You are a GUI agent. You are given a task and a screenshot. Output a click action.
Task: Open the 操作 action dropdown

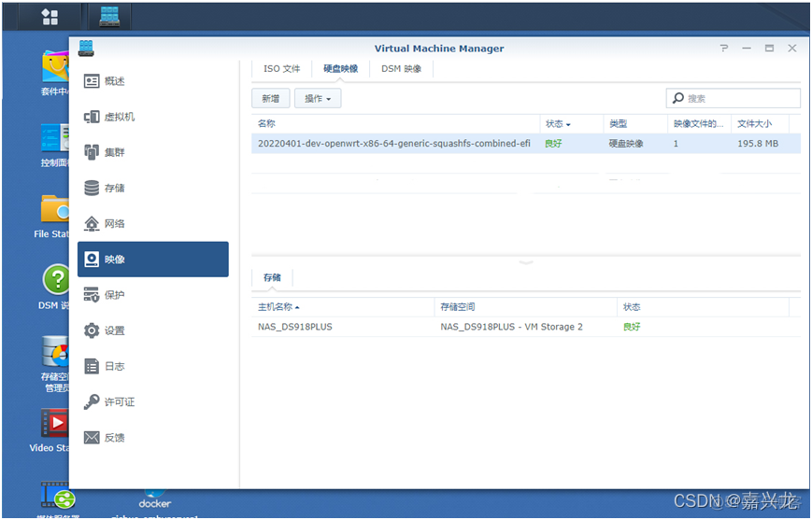318,98
